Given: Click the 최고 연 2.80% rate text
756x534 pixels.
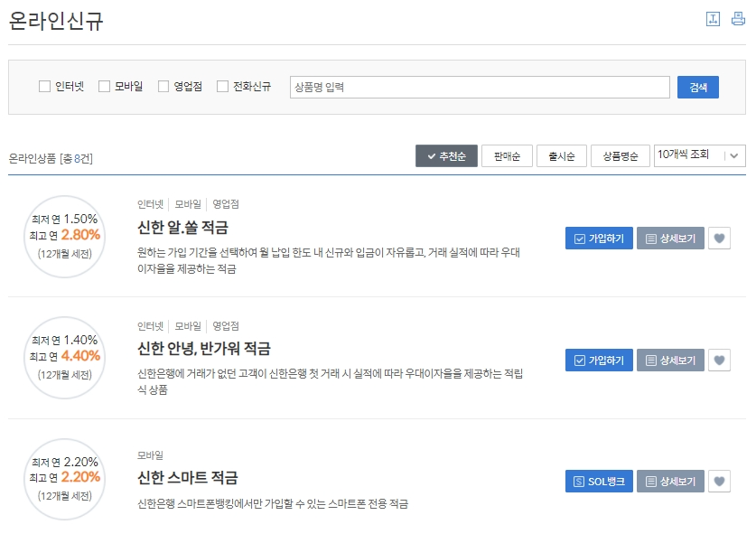Looking at the screenshot, I should coord(65,235).
